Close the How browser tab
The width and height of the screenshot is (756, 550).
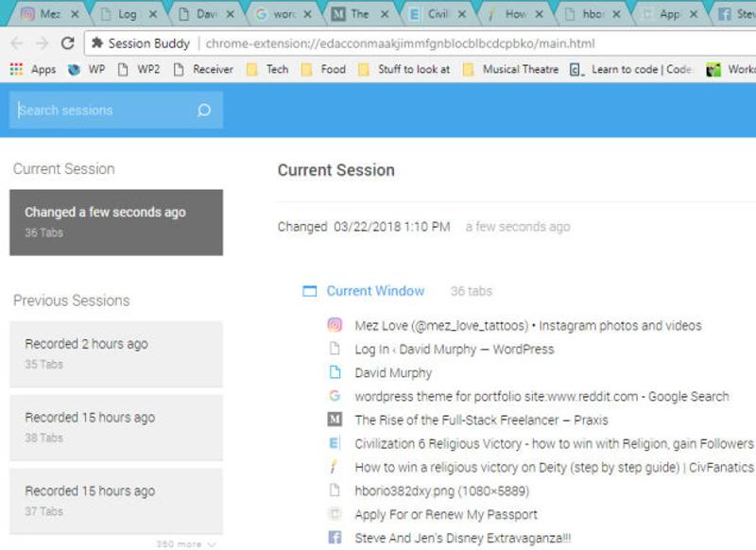(539, 14)
